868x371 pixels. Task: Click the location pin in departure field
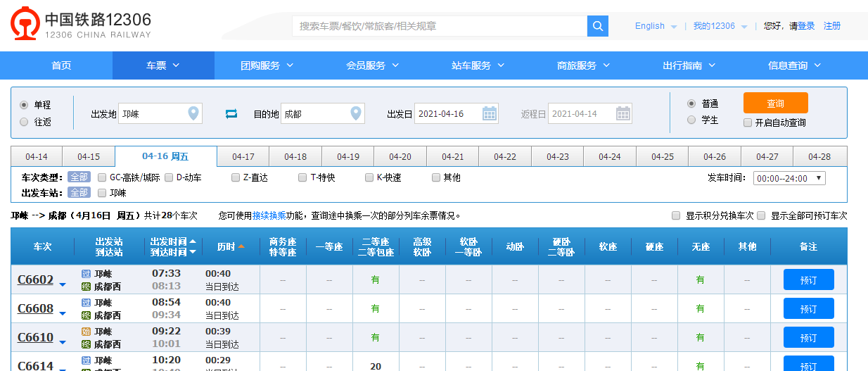(x=193, y=113)
